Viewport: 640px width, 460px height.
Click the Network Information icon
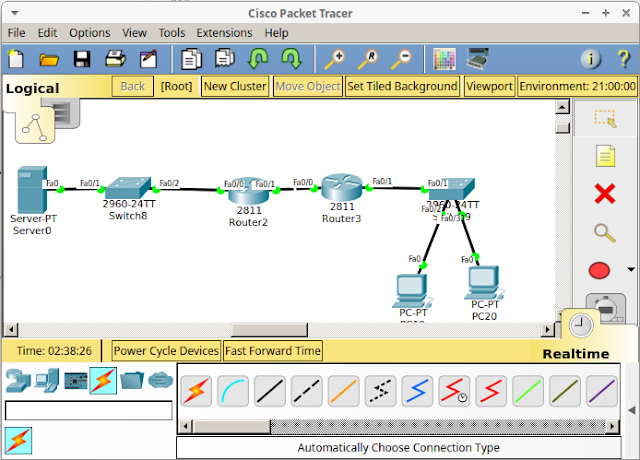click(x=591, y=59)
